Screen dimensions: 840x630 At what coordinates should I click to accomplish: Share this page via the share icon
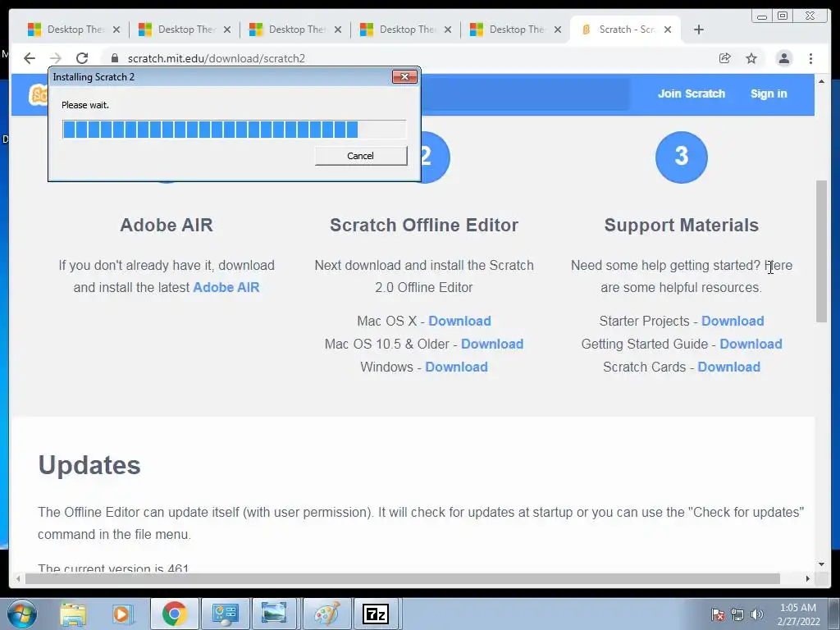point(725,58)
